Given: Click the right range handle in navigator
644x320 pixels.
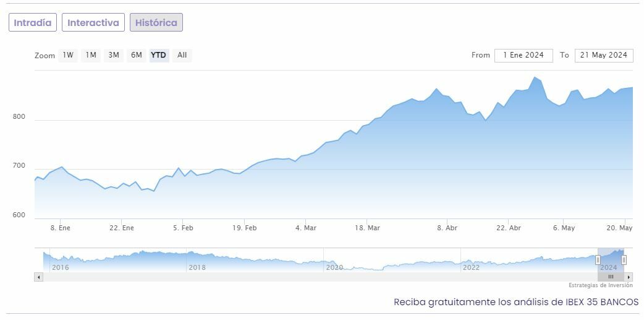Looking at the screenshot, I should pos(624,260).
